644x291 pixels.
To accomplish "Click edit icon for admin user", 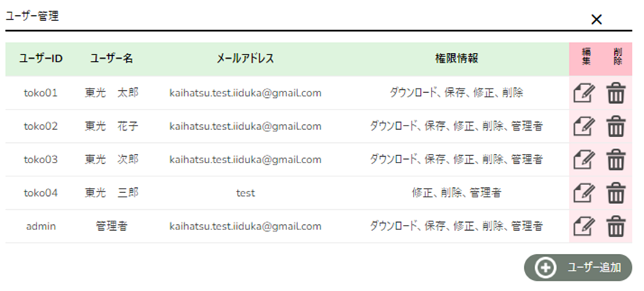I will (584, 226).
